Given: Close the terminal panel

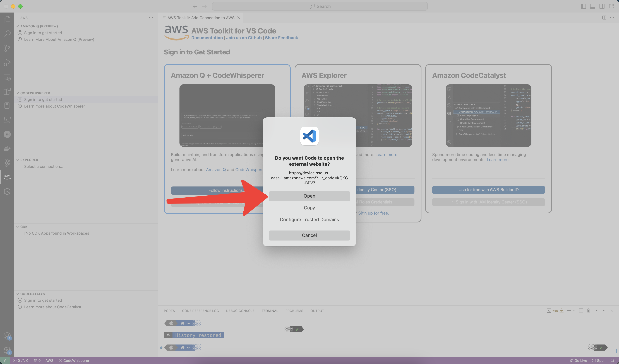Looking at the screenshot, I should click(x=612, y=310).
